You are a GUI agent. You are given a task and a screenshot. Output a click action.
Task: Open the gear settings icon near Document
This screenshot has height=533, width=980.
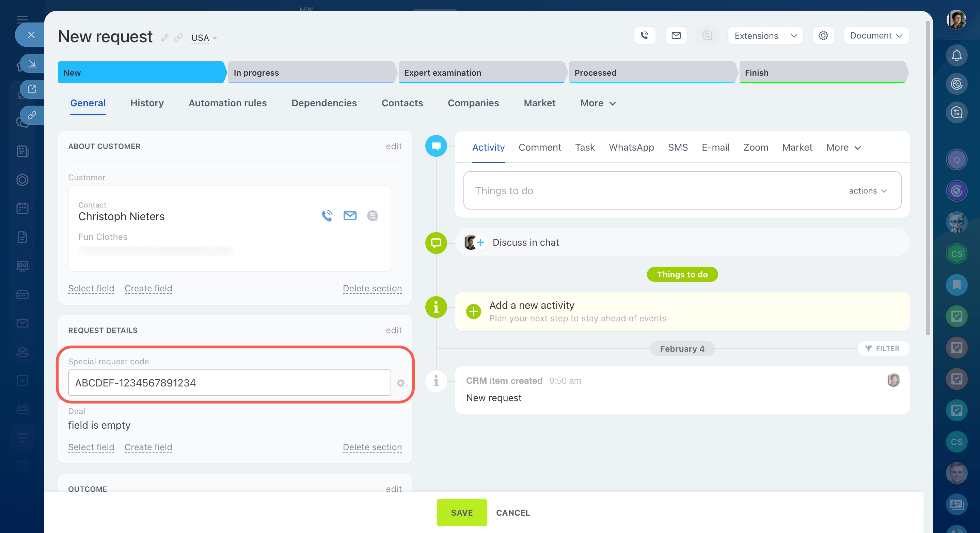coord(823,35)
